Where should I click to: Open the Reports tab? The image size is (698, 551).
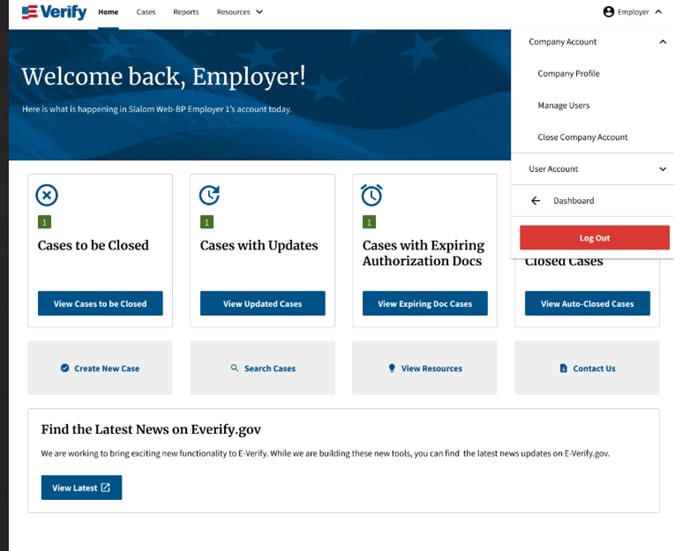pos(186,12)
